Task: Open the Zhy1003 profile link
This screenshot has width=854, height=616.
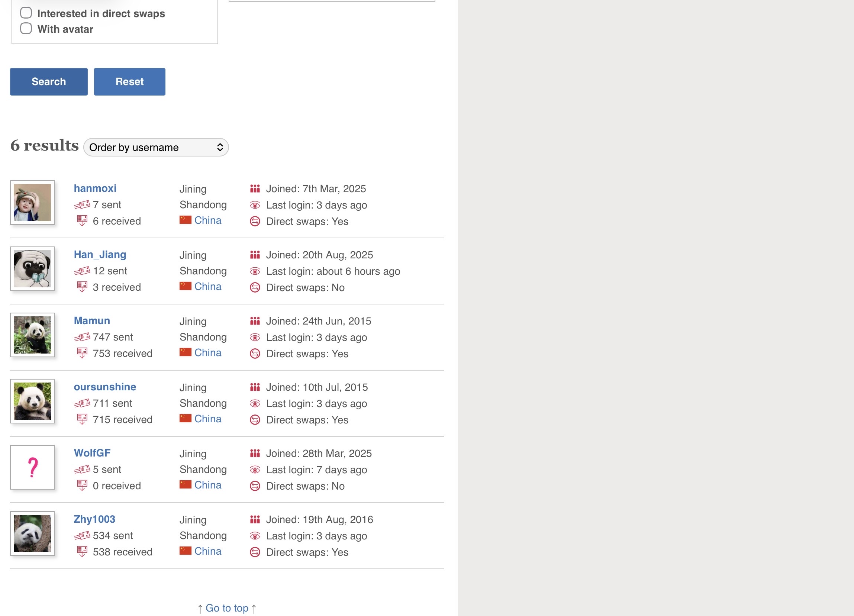Action: point(94,519)
